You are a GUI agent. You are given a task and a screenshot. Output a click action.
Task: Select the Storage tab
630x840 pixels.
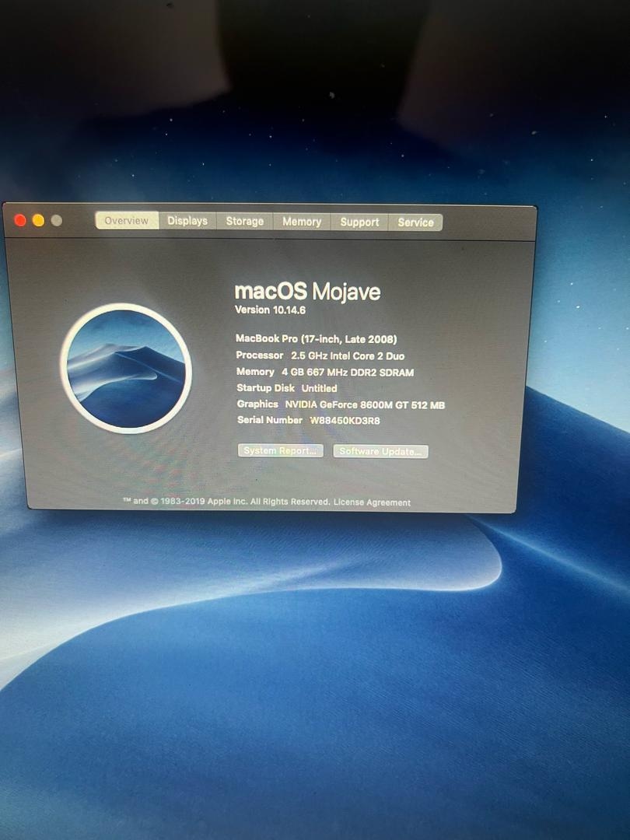[x=244, y=222]
